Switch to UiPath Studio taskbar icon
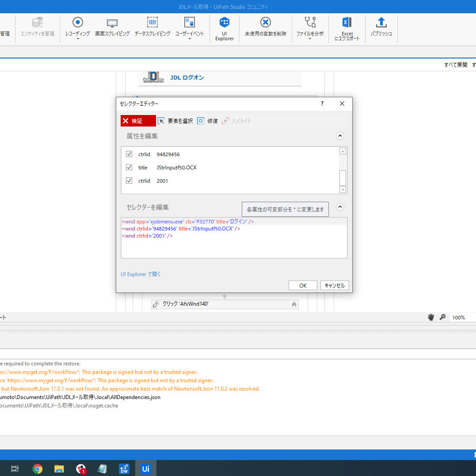Image resolution: width=476 pixels, height=476 pixels. click(146, 469)
